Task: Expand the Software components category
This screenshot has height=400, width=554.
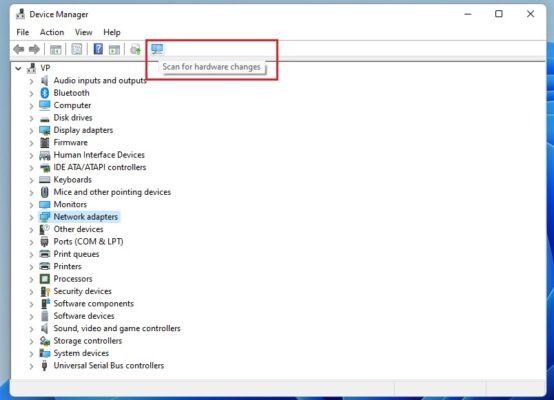Action: pyautogui.click(x=31, y=304)
